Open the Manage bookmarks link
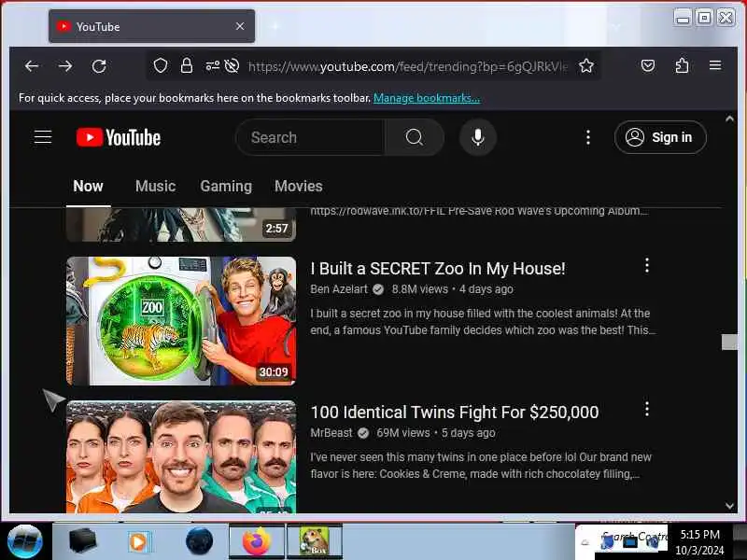This screenshot has height=560, width=747. pos(427,98)
